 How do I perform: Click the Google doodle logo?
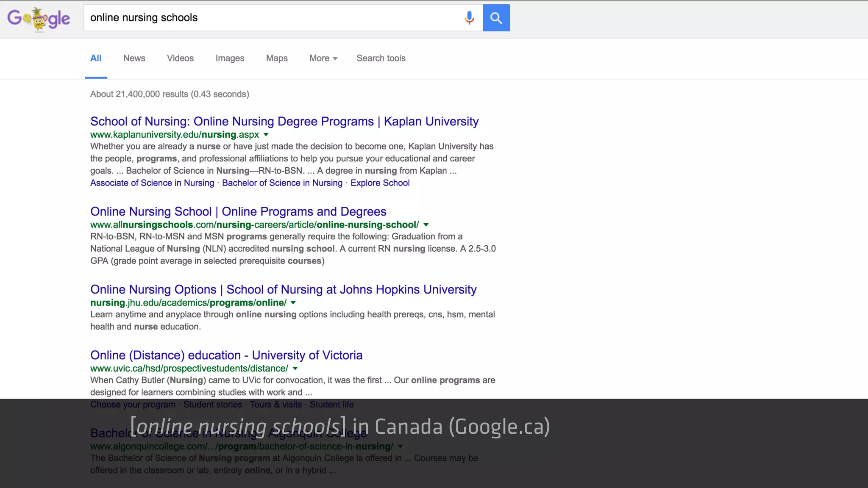[39, 19]
